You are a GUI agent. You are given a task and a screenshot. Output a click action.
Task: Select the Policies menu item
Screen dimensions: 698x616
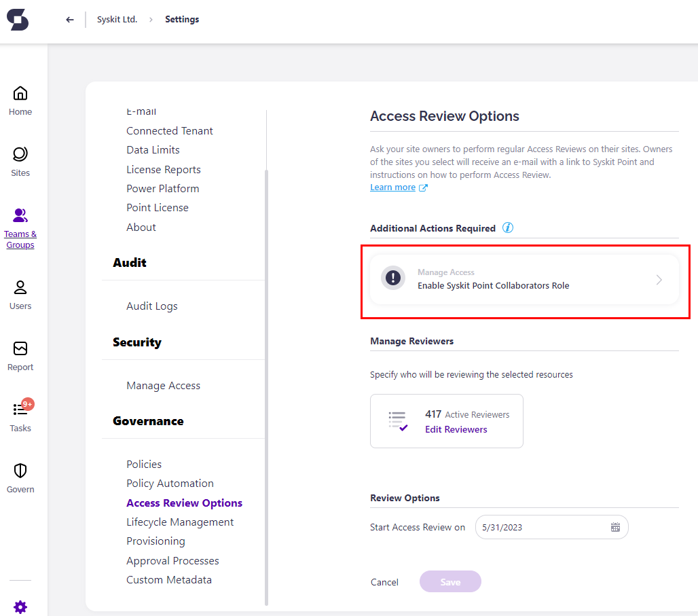click(144, 464)
